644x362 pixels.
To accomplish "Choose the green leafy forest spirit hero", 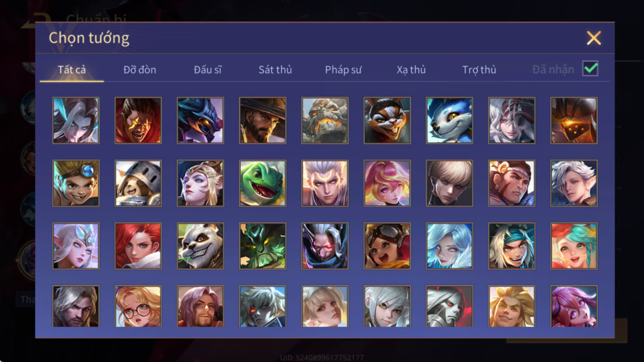I will 262,246.
